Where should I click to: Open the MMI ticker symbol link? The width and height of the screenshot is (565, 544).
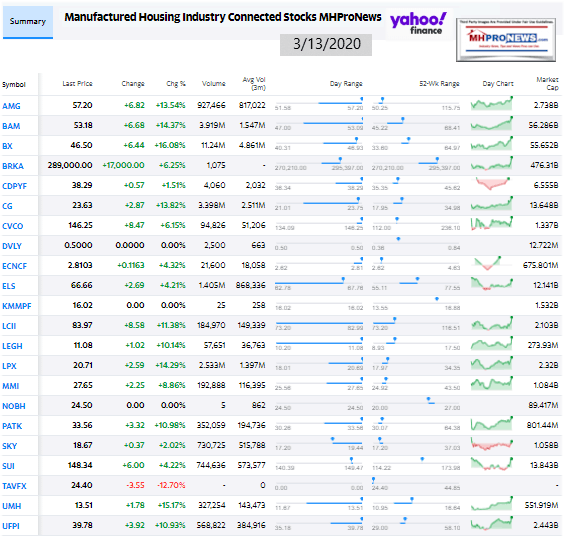10,386
